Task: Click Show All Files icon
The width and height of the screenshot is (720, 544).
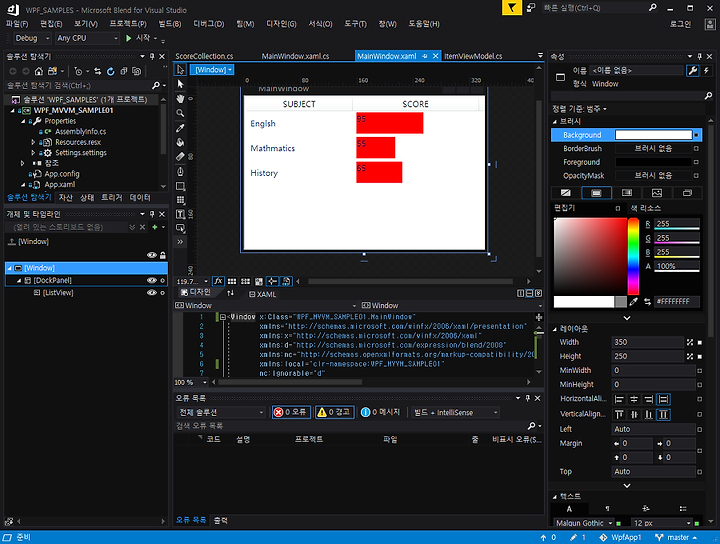Action: pyautogui.click(x=136, y=71)
